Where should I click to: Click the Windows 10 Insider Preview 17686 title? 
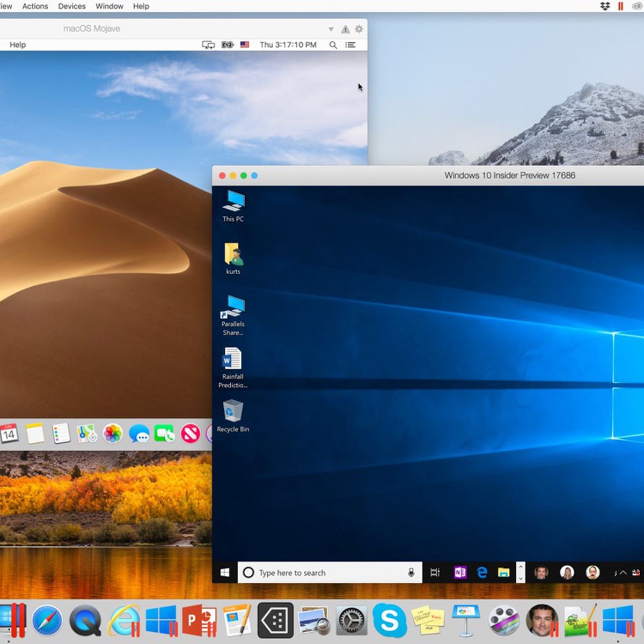(x=510, y=175)
